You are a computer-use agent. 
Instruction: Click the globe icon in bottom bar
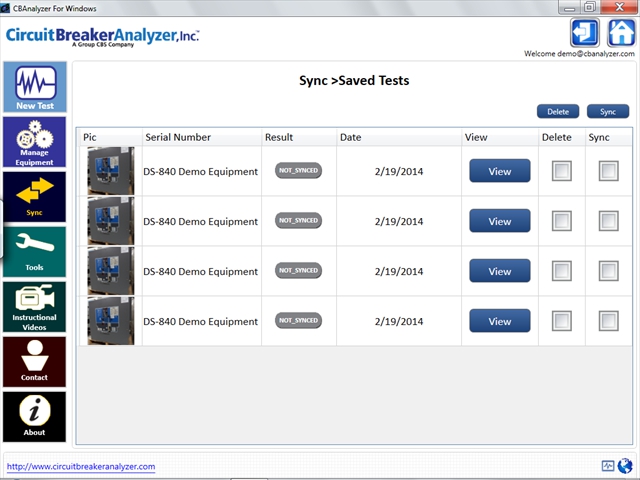625,466
